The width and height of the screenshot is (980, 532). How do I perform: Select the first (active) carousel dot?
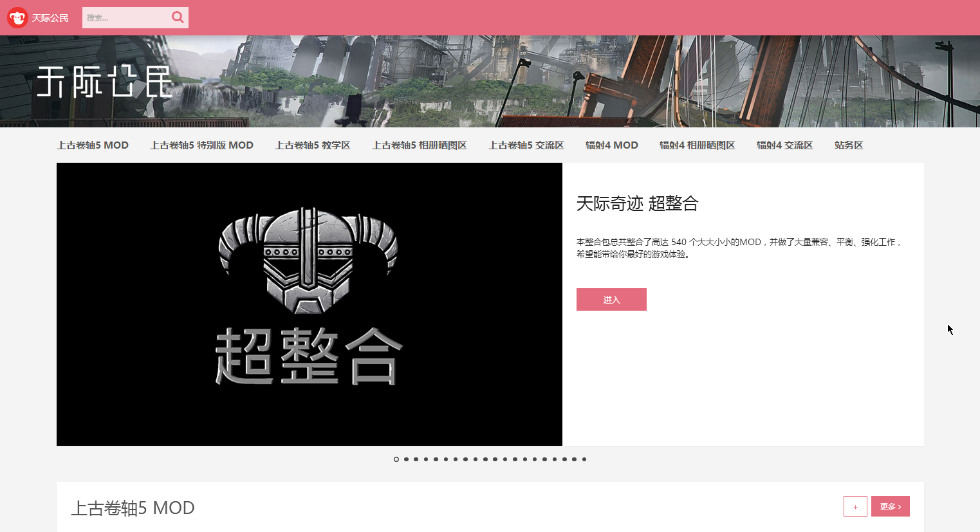(x=396, y=459)
